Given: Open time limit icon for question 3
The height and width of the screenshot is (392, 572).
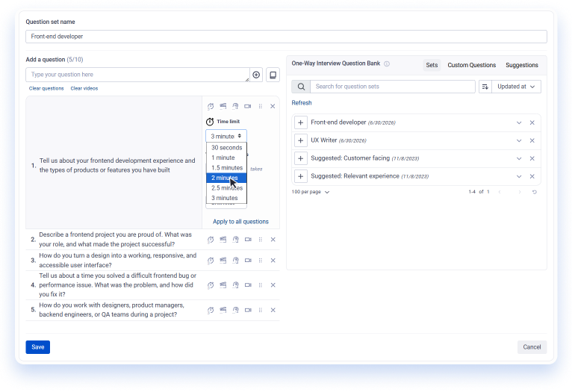Looking at the screenshot, I should point(211,261).
